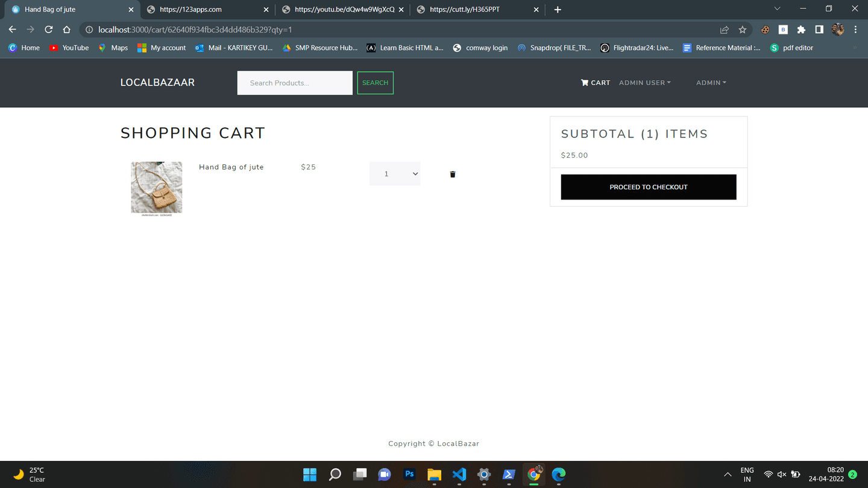Open Microsoft Edge from taskbar
868x488 pixels.
559,474
